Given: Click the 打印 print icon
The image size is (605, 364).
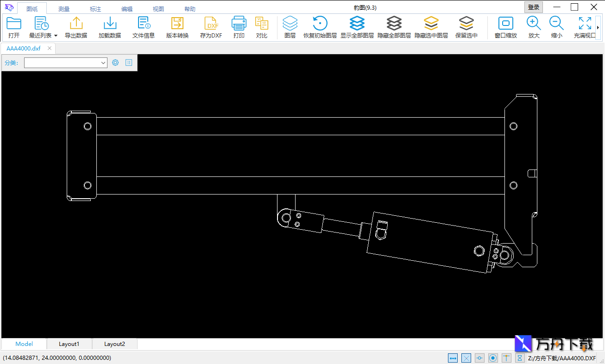Looking at the screenshot, I should pyautogui.click(x=239, y=24).
